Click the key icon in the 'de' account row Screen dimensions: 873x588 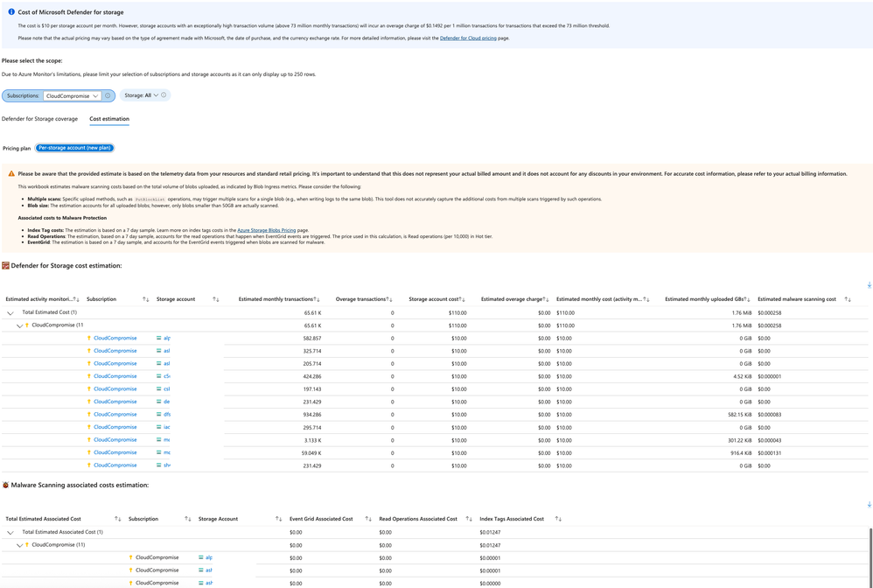tap(89, 402)
